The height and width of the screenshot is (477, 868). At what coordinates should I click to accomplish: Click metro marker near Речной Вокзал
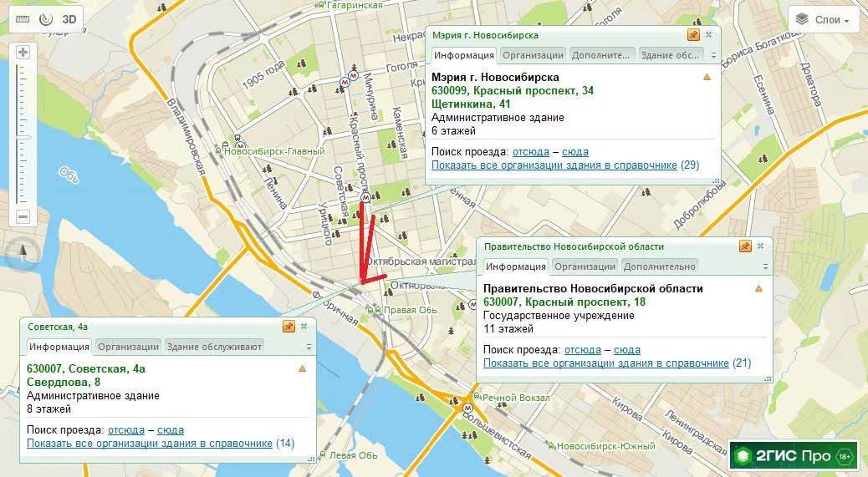coord(467,408)
